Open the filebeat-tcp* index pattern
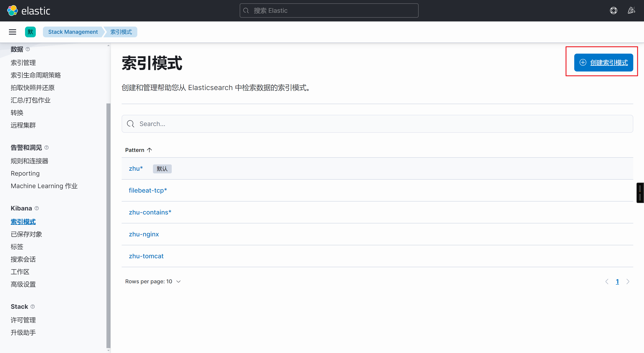Image resolution: width=644 pixels, height=353 pixels. coord(148,190)
